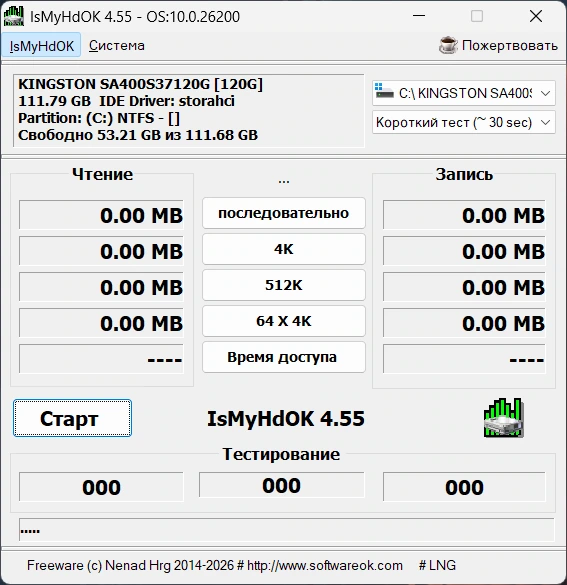
Task: Click the coffee cup donate icon
Action: (x=448, y=46)
